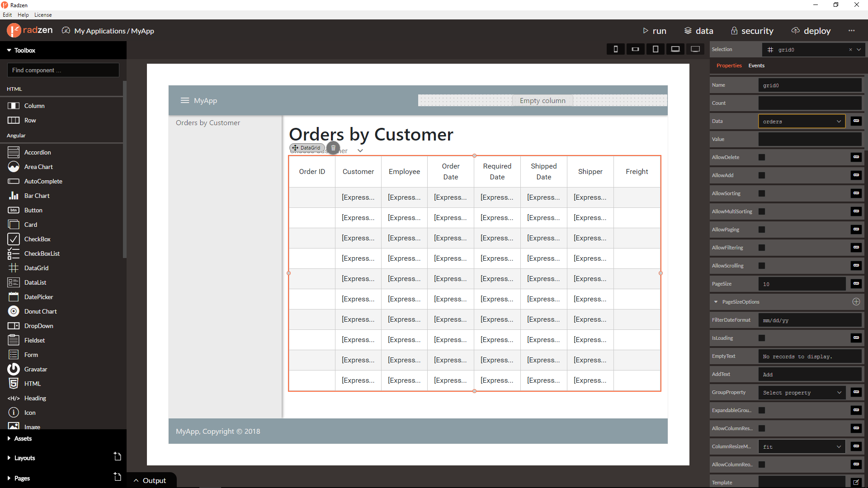The width and height of the screenshot is (868, 488).
Task: Focus the Find component search field
Action: click(x=63, y=70)
